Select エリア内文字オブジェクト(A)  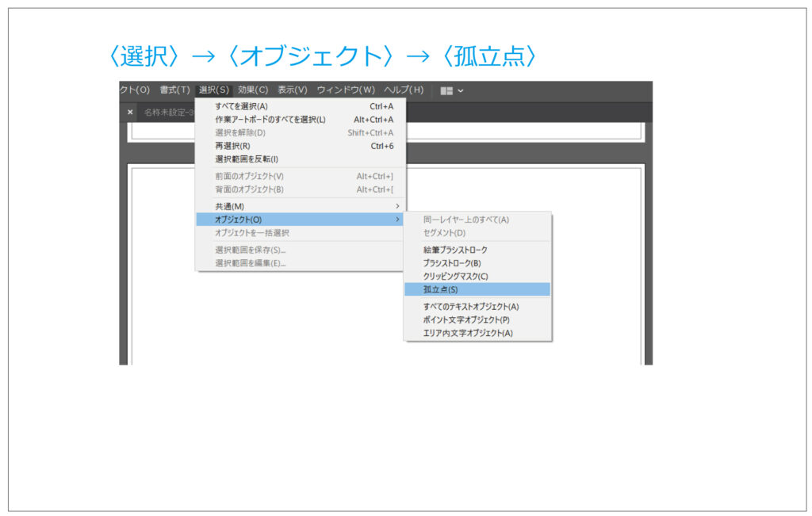click(477, 333)
